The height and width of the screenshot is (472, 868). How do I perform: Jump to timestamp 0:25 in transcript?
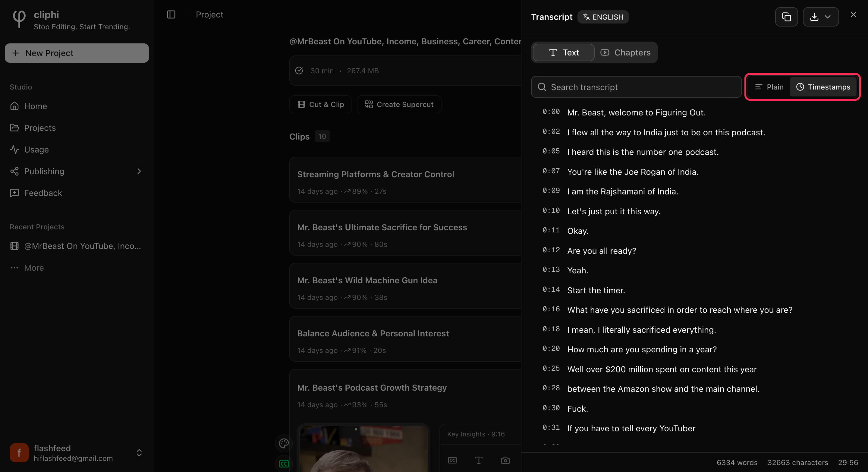click(551, 369)
